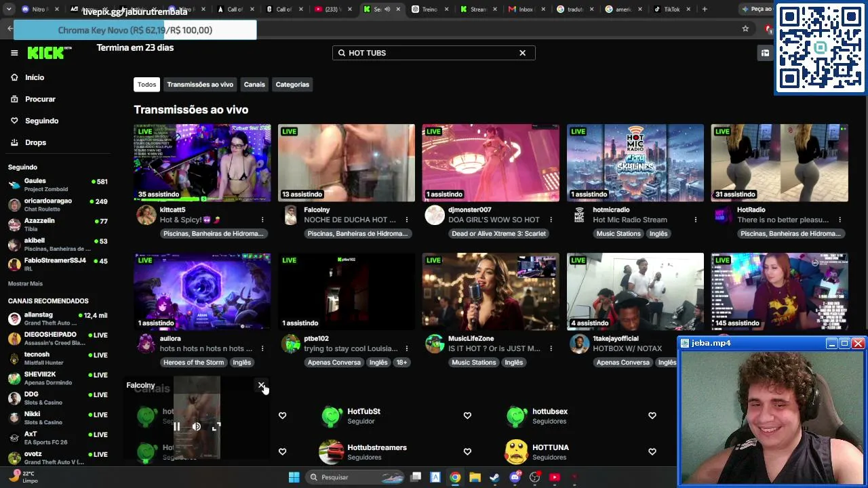Switch to the Inbox Gmail browser tab

click(x=526, y=9)
